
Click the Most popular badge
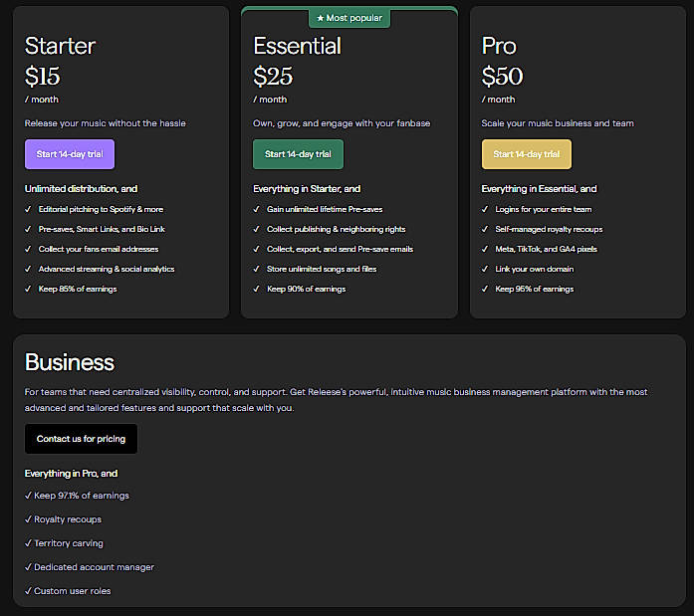pos(349,18)
